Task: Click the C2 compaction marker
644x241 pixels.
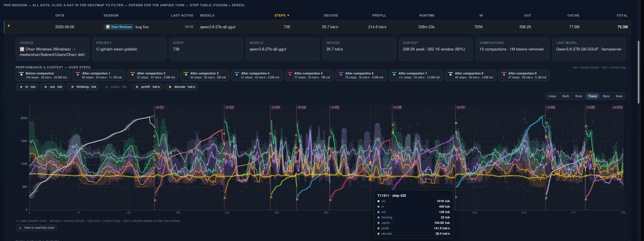Action: tap(229, 108)
